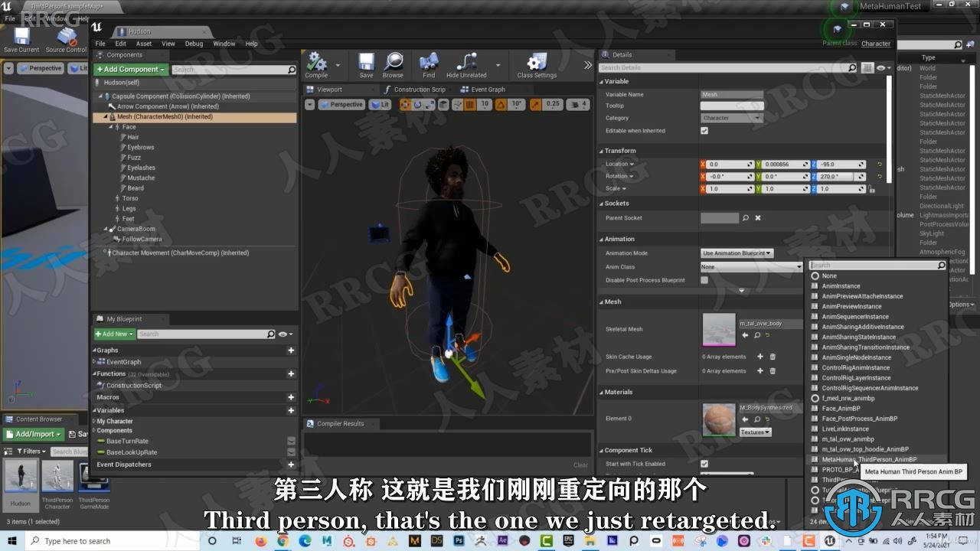The image size is (980, 551).
Task: Enable the Disable Post Process Blueprint checkbox
Action: 704,280
